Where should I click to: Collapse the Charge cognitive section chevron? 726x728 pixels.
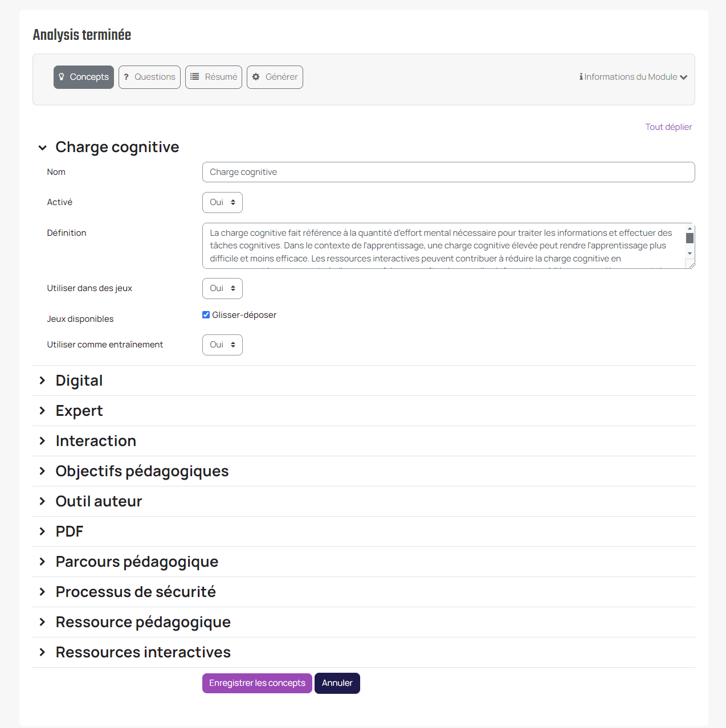[x=43, y=148]
